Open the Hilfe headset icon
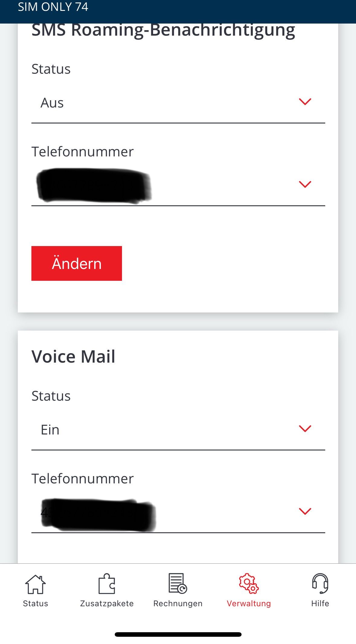This screenshot has height=644, width=356. [x=320, y=584]
